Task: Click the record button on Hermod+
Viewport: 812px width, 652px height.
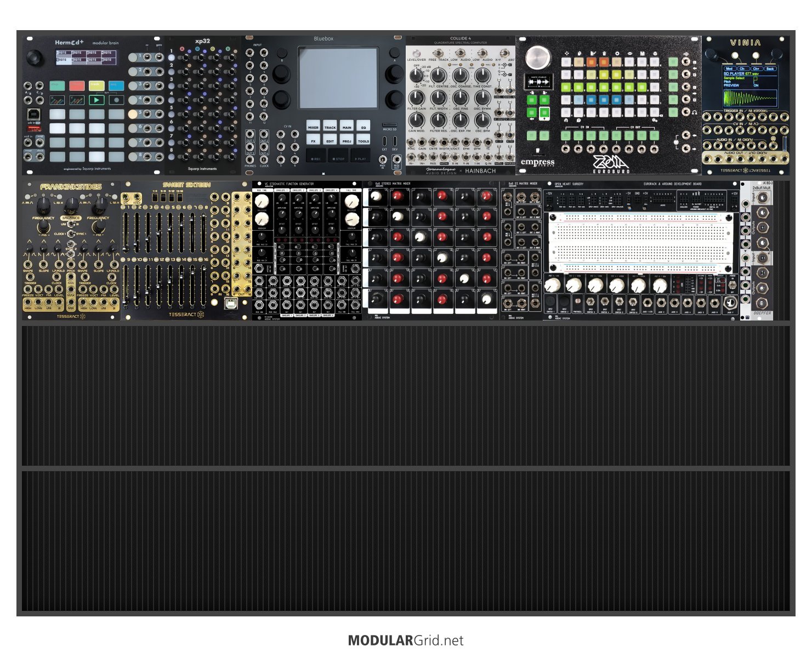Action: (x=116, y=100)
